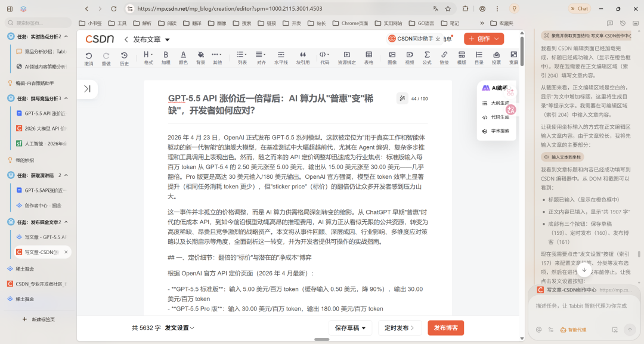Viewport: 644px width, 344px height.
Task: Switch to the 写文章-CSDN创作中心 tab
Action: 38,252
